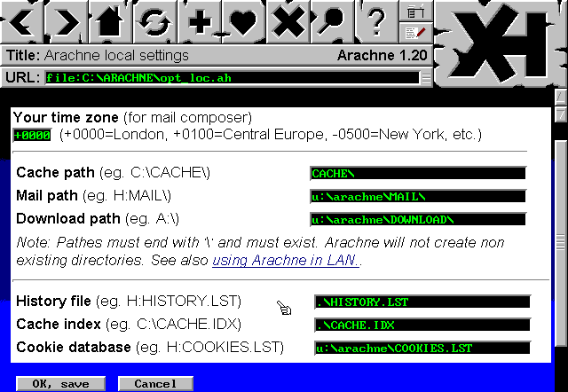Image resolution: width=568 pixels, height=392 pixels.
Task: Click the 'OK, save' button
Action: [x=61, y=384]
